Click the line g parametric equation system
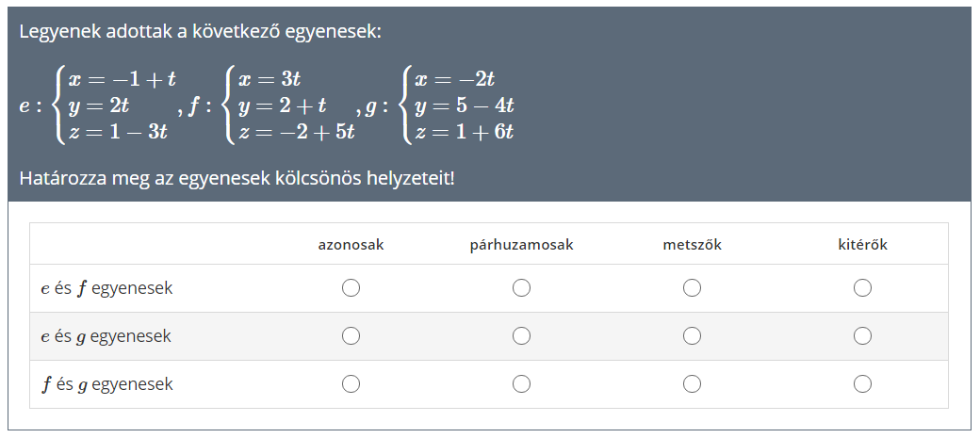 coord(457,105)
